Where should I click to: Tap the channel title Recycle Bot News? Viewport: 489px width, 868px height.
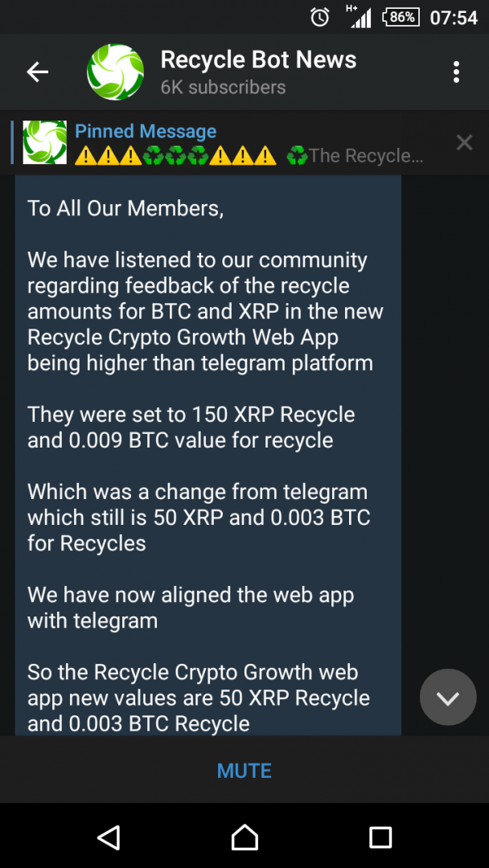click(x=259, y=59)
